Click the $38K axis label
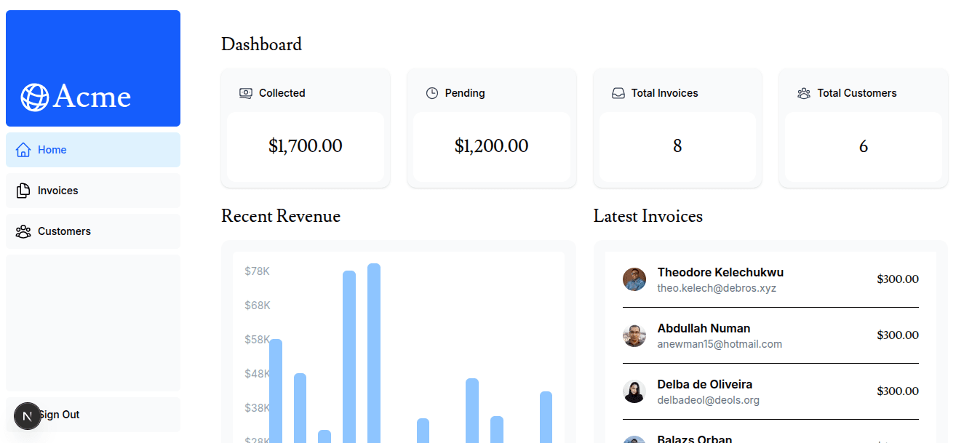The width and height of the screenshot is (980, 443). 258,408
